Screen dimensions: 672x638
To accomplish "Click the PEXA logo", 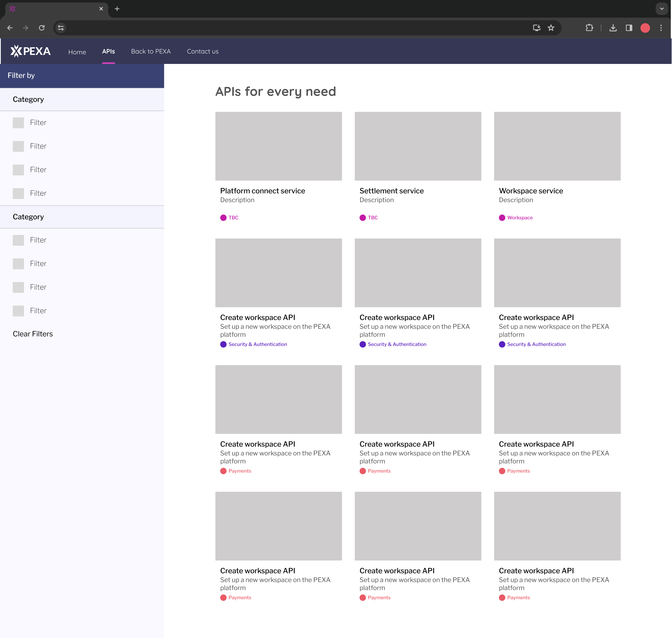I will click(x=30, y=51).
